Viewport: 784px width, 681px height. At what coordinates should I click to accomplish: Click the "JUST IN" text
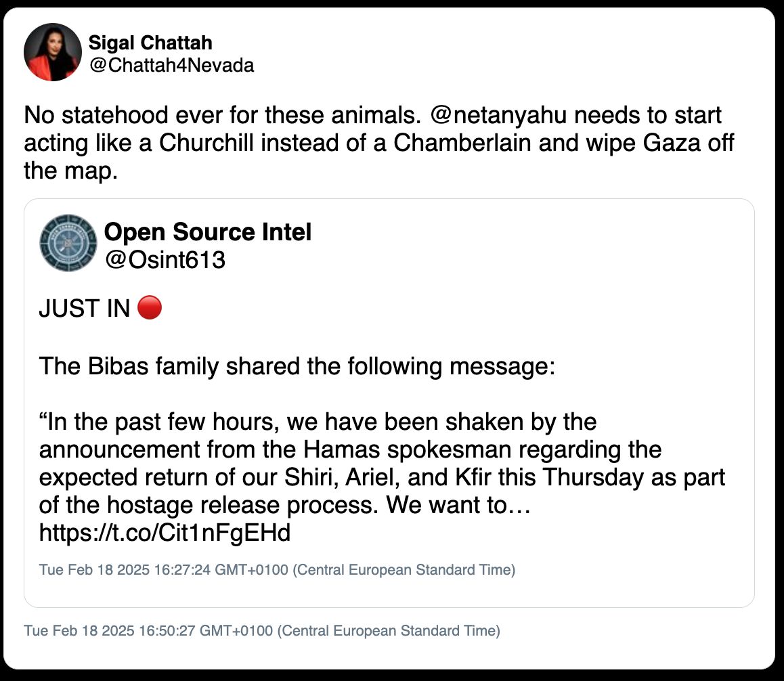84,309
